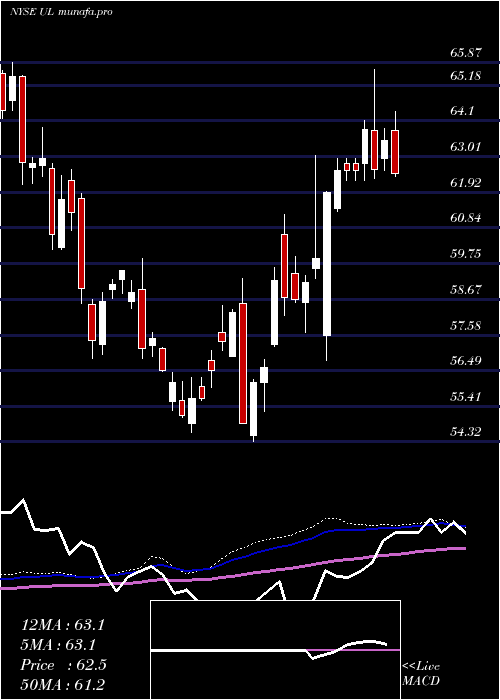Select the 64.1 price level label
The height and width of the screenshot is (700, 500).
click(462, 111)
